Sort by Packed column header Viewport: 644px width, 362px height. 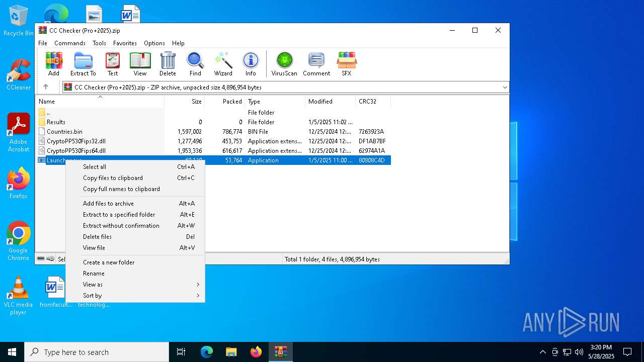(225, 102)
